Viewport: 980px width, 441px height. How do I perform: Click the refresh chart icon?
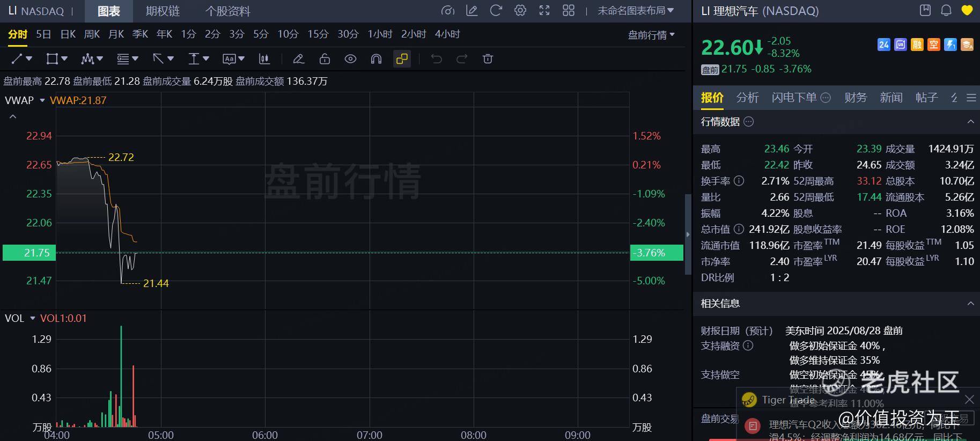[x=496, y=10]
